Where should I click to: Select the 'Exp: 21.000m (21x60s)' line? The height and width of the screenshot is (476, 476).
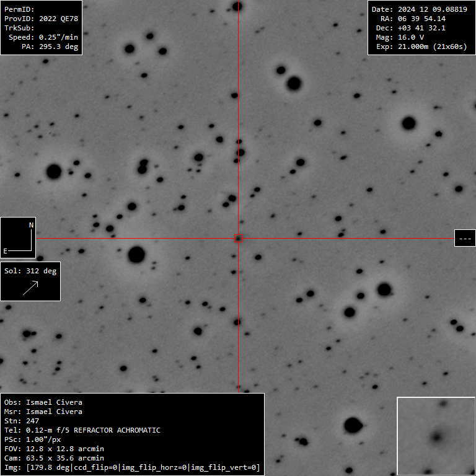(x=421, y=46)
